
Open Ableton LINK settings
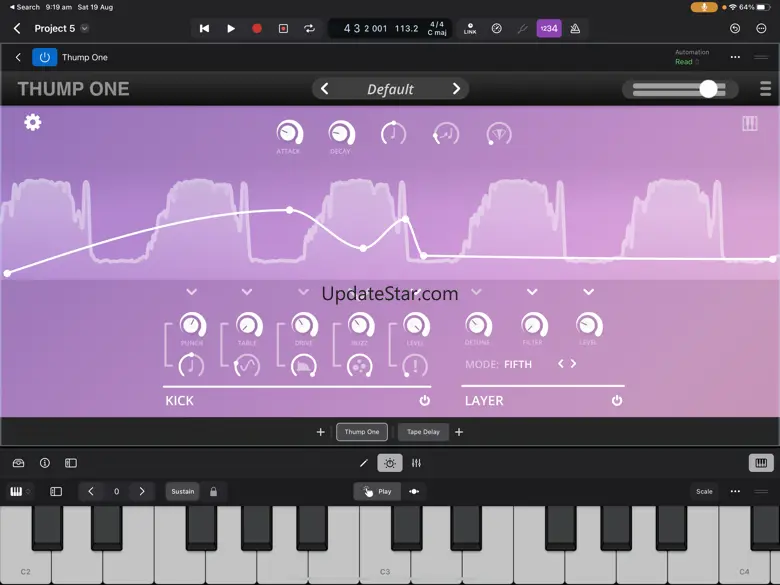click(x=470, y=28)
